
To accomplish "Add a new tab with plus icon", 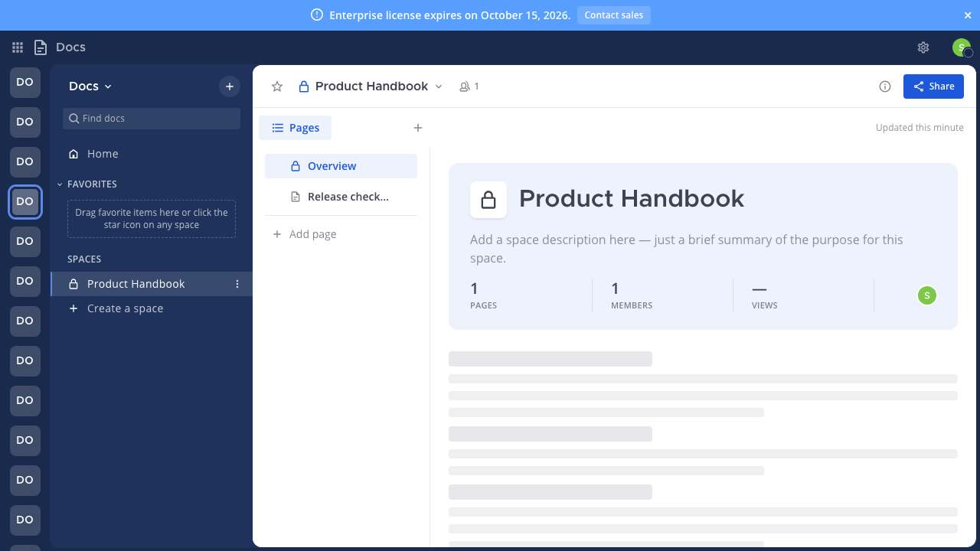I will (418, 128).
